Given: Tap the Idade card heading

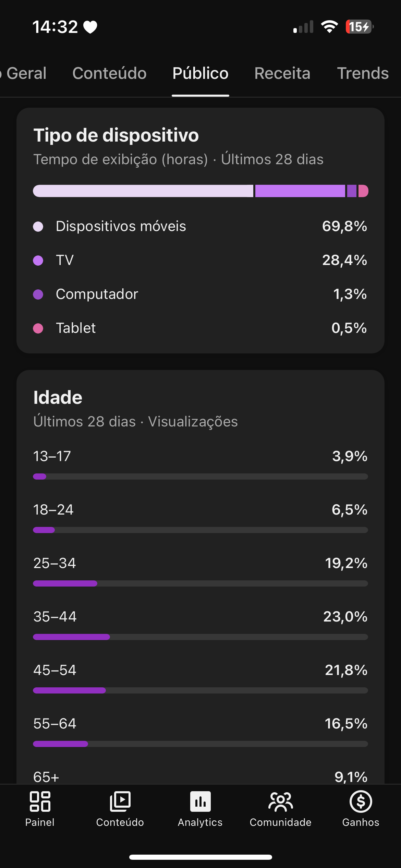Looking at the screenshot, I should click(x=58, y=397).
